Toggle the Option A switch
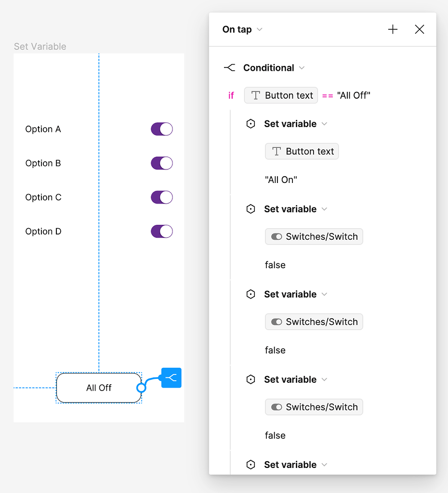Screen dimensions: 448x493 point(162,129)
